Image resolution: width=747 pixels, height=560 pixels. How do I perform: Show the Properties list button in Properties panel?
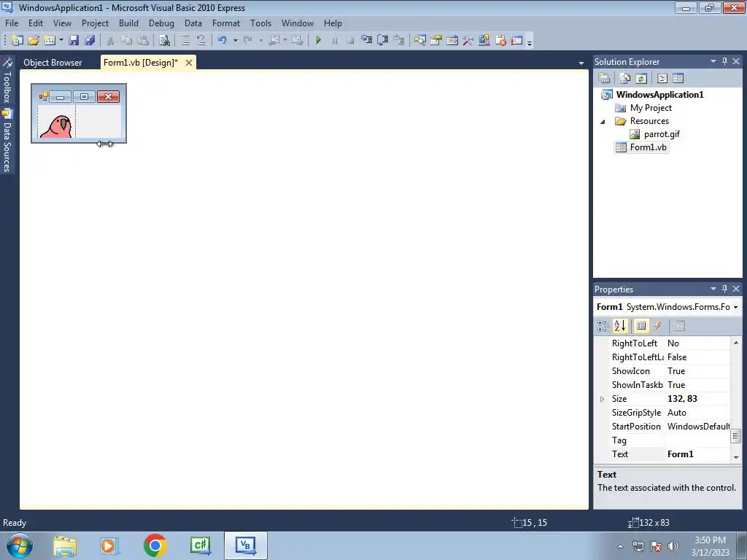(x=641, y=326)
